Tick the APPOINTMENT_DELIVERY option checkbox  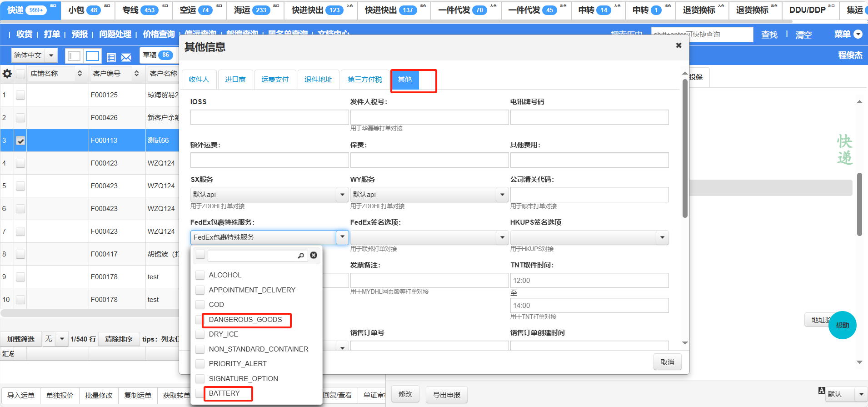[x=200, y=290]
